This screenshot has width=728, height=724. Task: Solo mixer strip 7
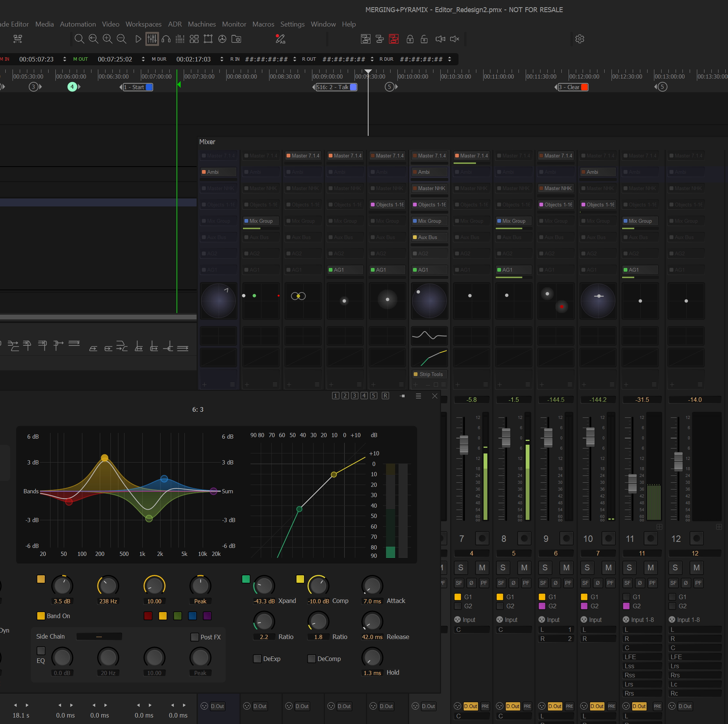460,568
